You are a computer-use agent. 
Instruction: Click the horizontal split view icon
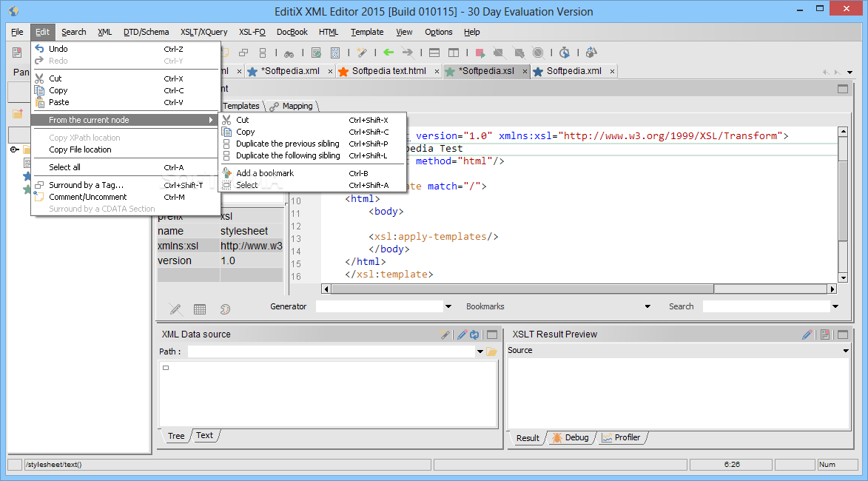point(434,53)
